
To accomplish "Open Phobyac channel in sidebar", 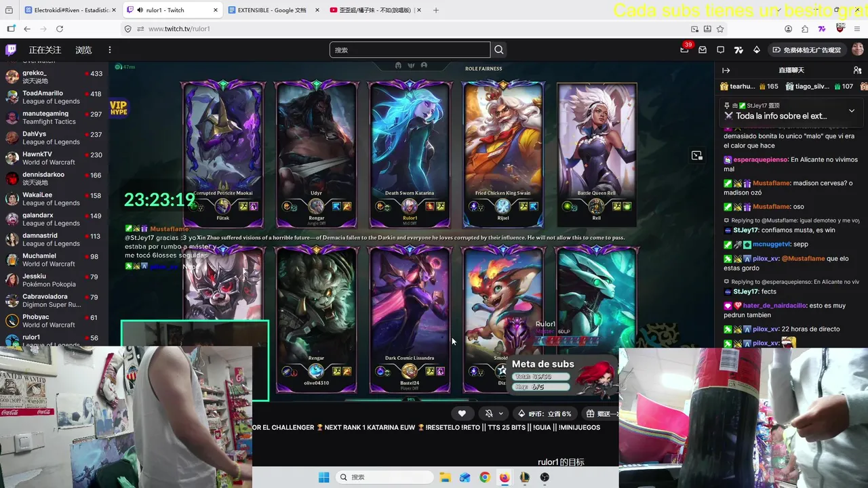I will coord(54,321).
